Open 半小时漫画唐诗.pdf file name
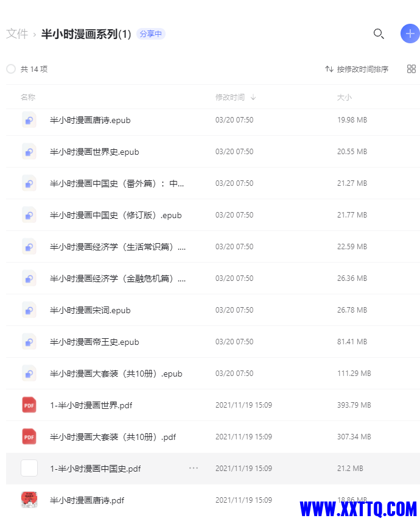 pyautogui.click(x=87, y=500)
